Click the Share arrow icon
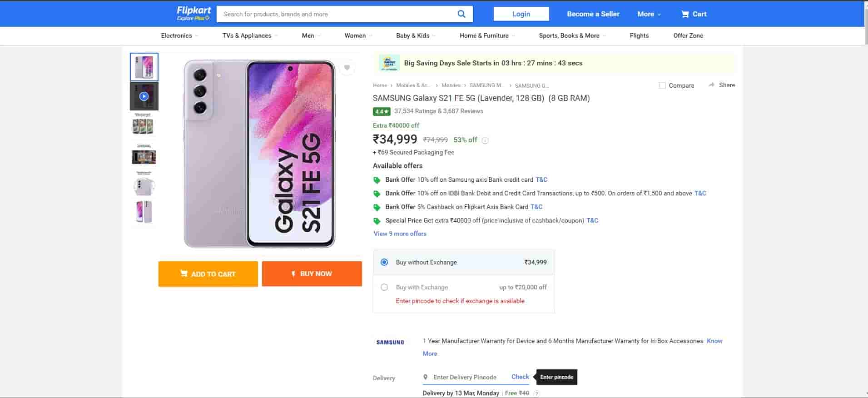This screenshot has width=868, height=398. (711, 85)
